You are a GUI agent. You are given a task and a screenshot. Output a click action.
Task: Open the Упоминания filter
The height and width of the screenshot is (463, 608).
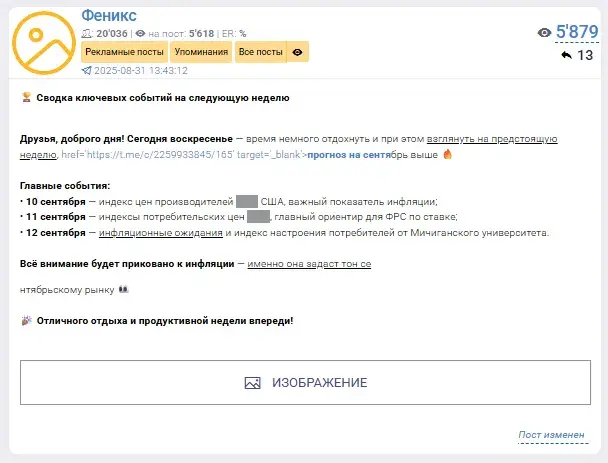coord(201,52)
